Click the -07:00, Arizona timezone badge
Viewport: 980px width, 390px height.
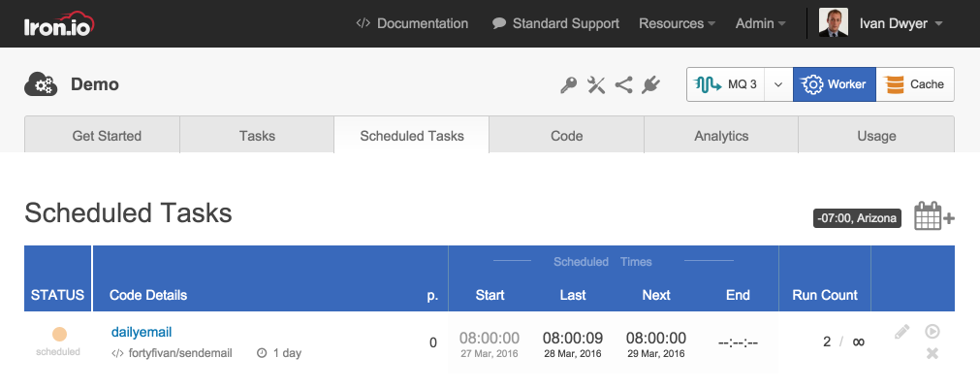pyautogui.click(x=857, y=218)
